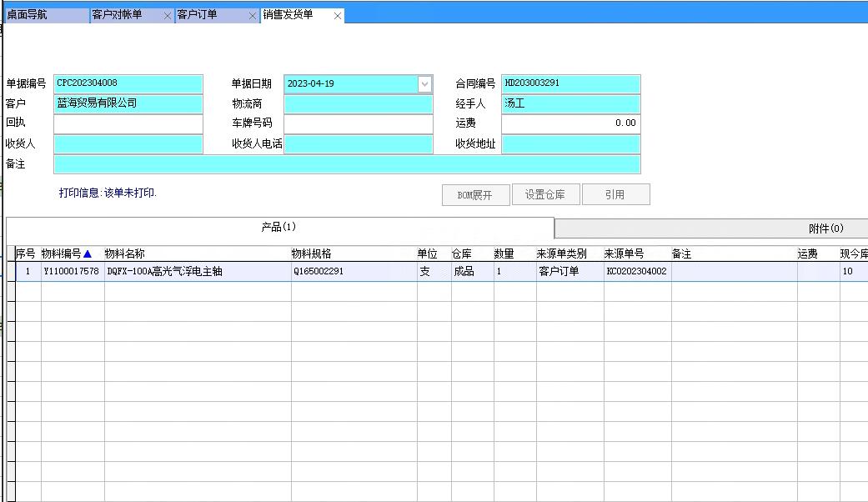Click the BOM展开 button
The height and width of the screenshot is (502, 868).
click(x=475, y=194)
